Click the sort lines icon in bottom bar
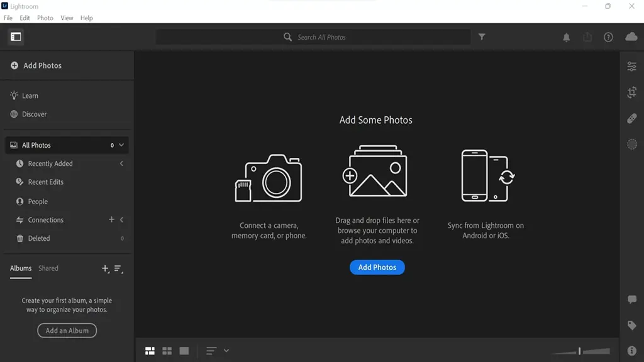Image resolution: width=644 pixels, height=362 pixels. (211, 351)
